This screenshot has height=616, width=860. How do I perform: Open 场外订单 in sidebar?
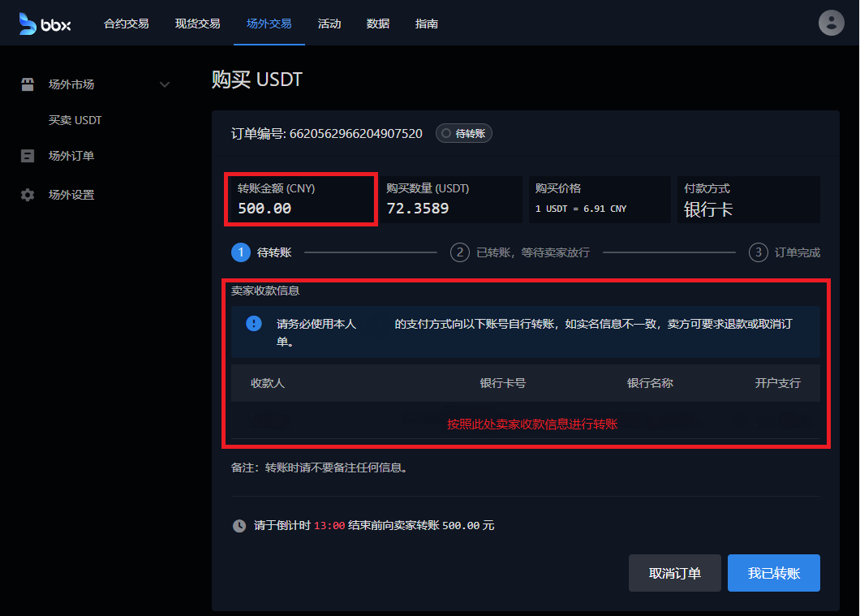pos(71,156)
